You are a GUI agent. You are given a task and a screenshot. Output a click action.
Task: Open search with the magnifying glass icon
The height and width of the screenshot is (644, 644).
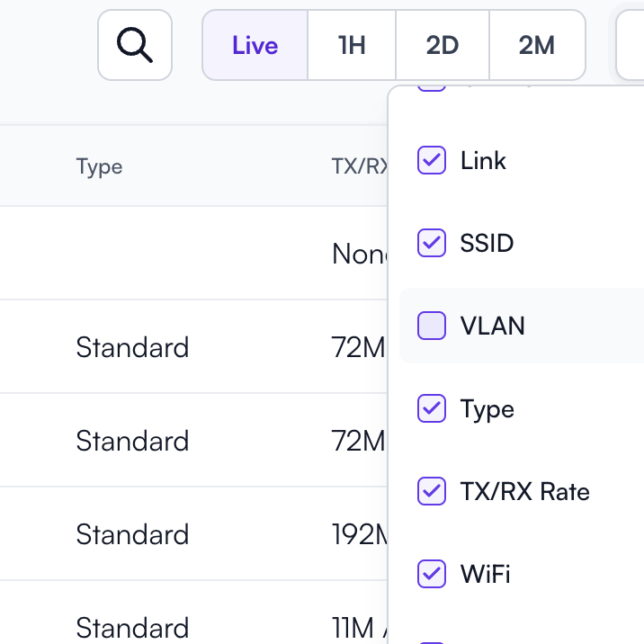point(135,45)
